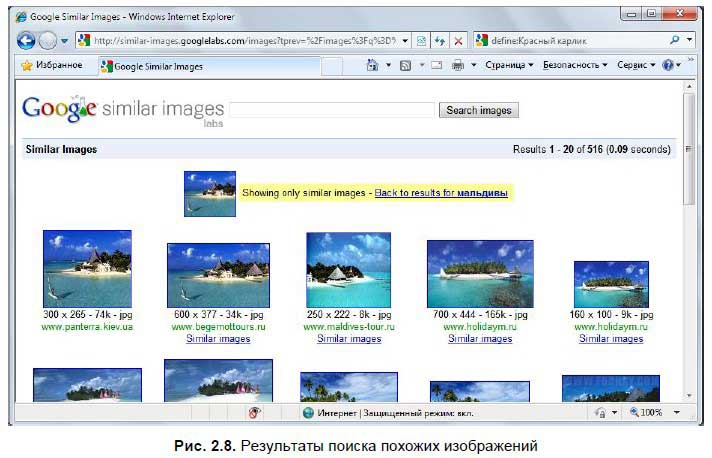Click into the Google image search text field

[332, 110]
